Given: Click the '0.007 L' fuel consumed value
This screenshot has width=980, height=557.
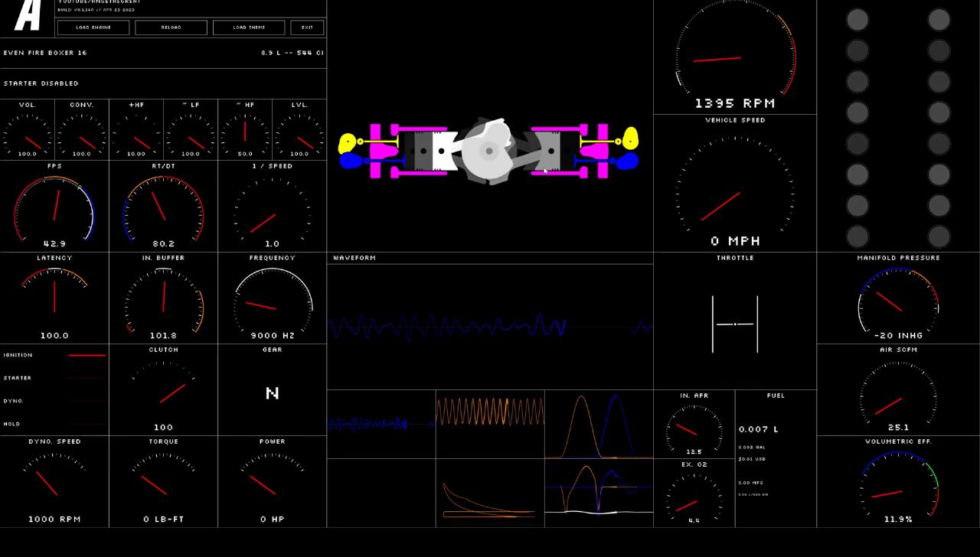Looking at the screenshot, I should pyautogui.click(x=759, y=429).
